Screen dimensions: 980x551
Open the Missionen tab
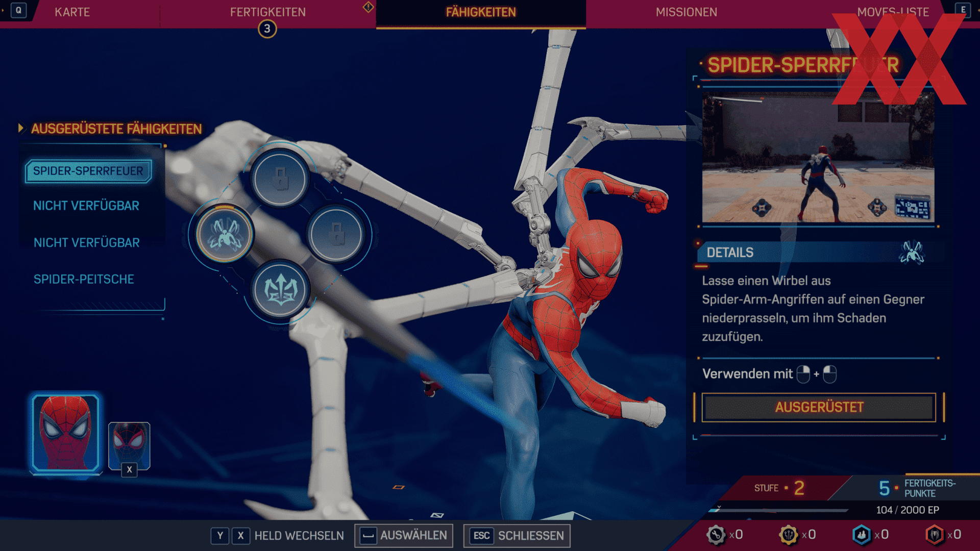click(686, 12)
